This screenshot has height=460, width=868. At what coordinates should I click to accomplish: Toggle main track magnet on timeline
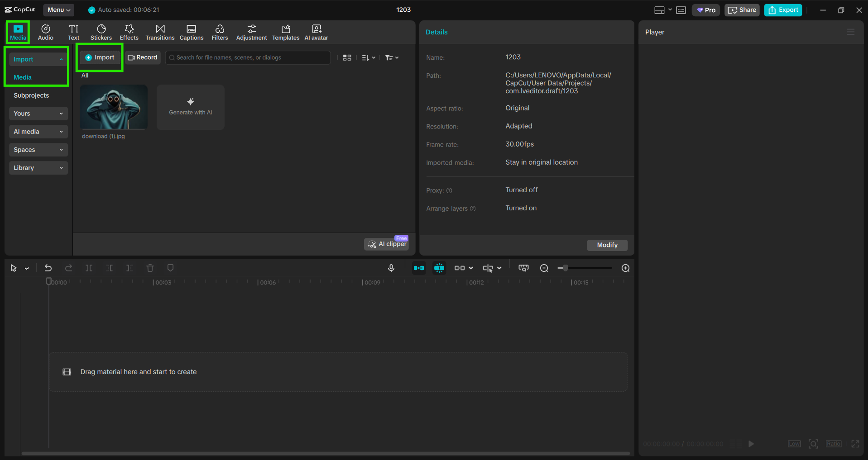419,268
